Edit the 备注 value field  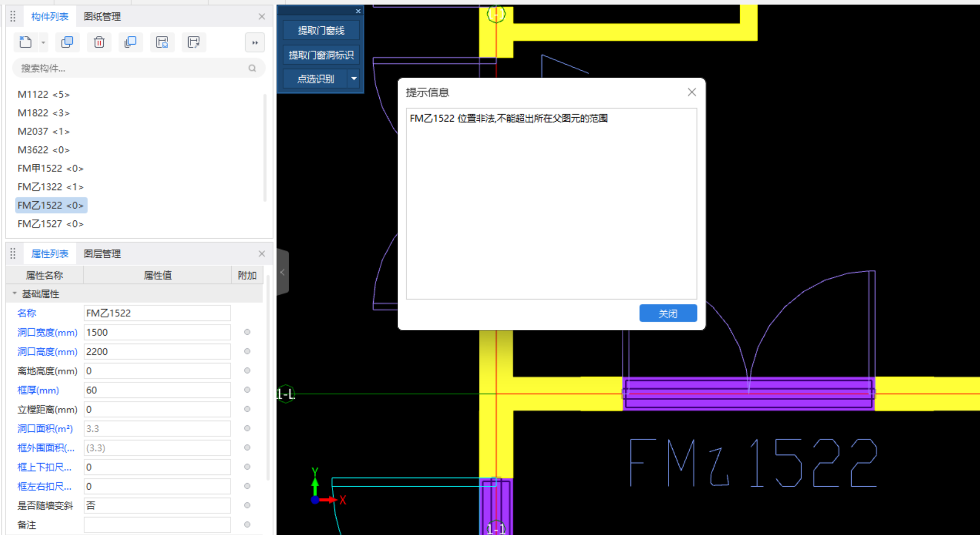157,525
